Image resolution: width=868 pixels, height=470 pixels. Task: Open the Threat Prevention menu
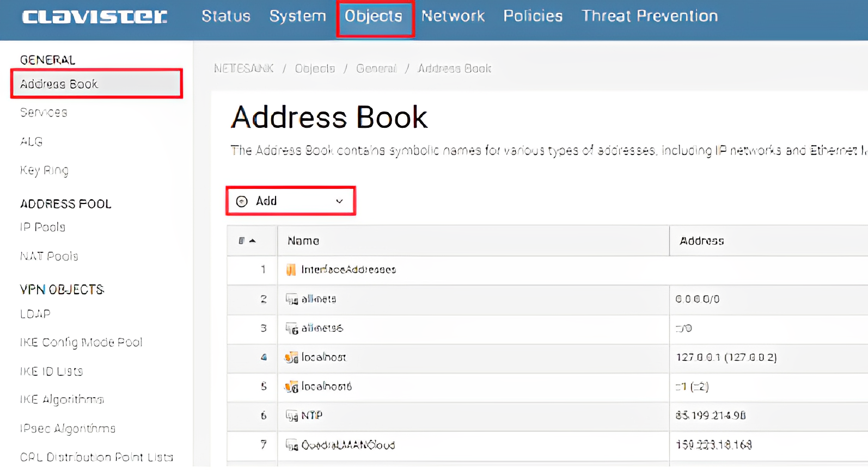coord(649,16)
